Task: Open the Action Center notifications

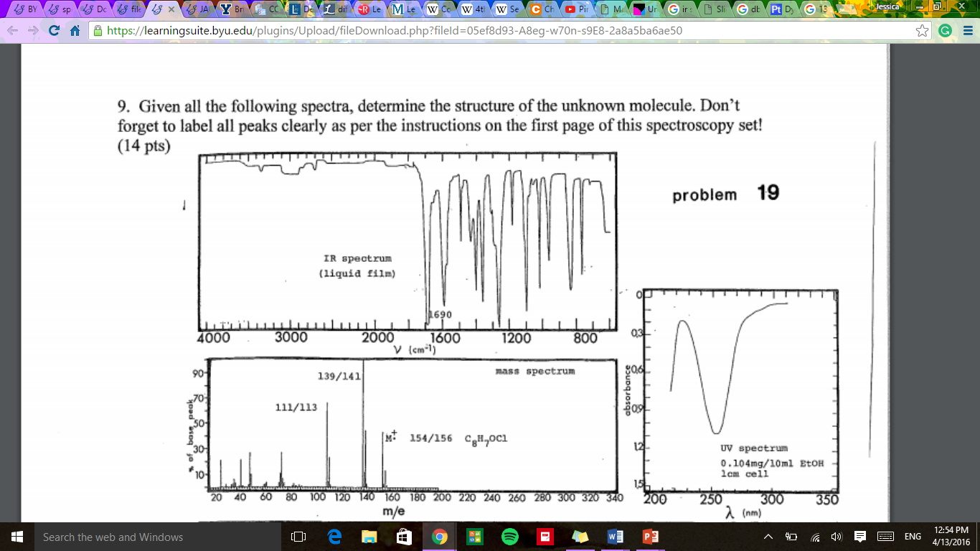Action: coord(859,536)
